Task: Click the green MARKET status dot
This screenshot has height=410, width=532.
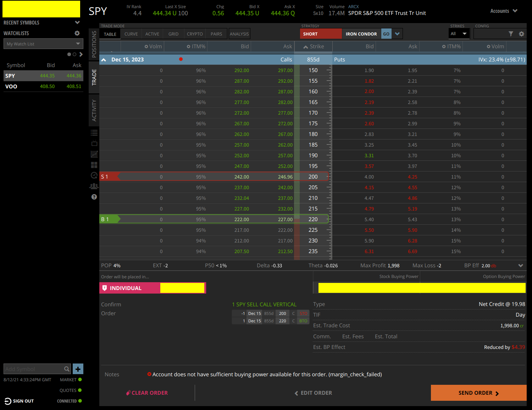Action: [80, 379]
